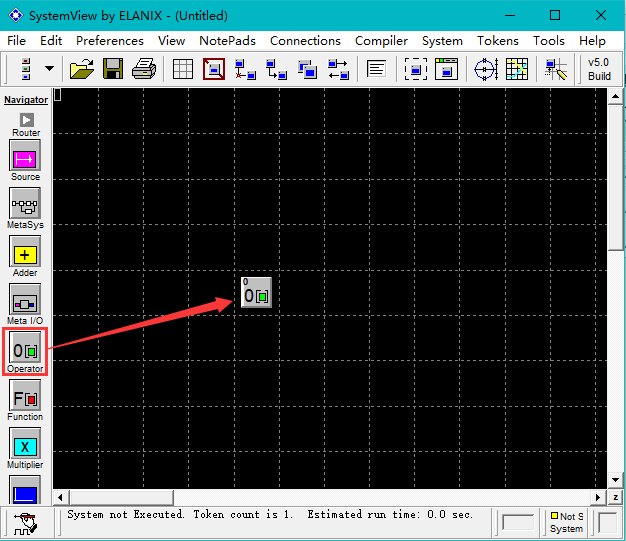This screenshot has width=626, height=541.
Task: Open the Compiler menu
Action: tap(381, 41)
